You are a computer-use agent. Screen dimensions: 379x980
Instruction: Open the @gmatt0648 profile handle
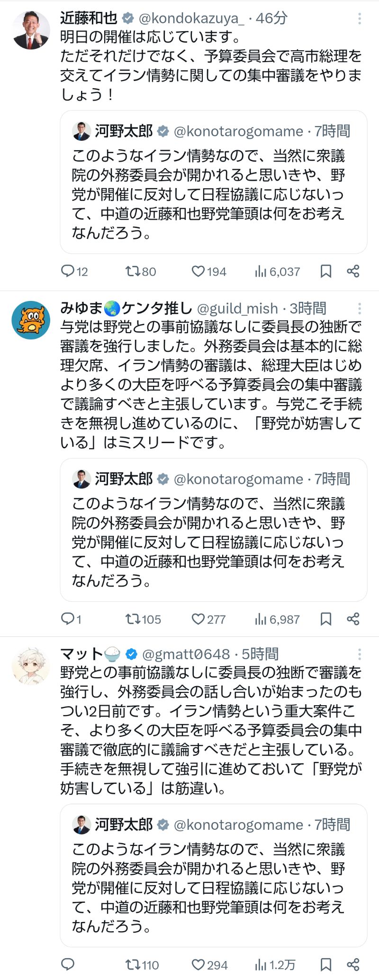pos(186,654)
